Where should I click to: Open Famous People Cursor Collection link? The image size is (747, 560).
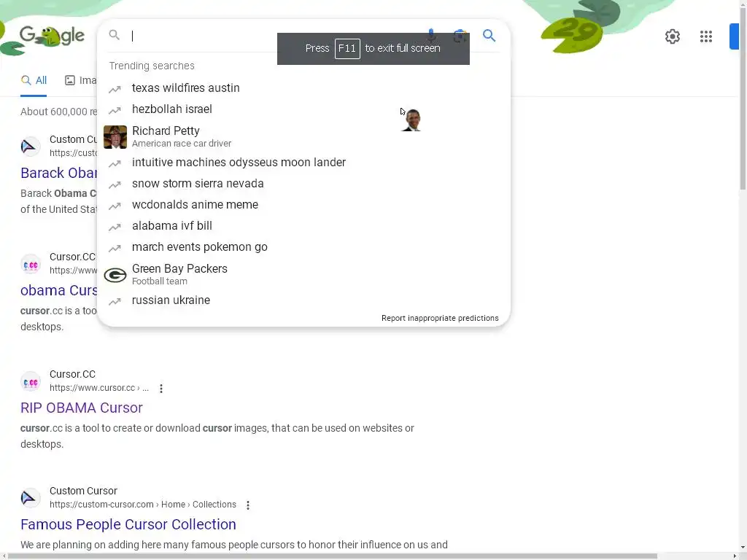pos(128,524)
